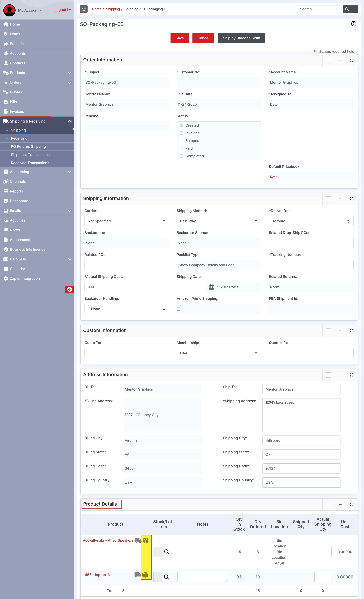Screen dimensions: 364x599
Task: Open the Deliver from Toronto dropdown
Action: point(311,221)
